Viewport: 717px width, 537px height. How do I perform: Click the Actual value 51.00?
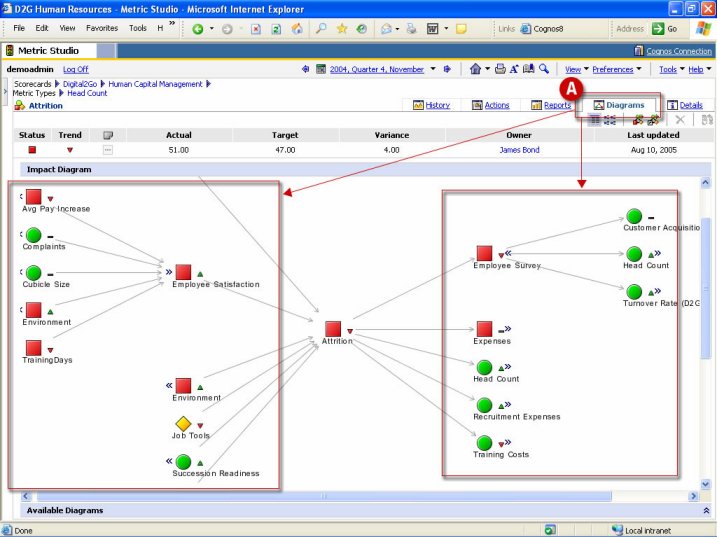click(x=178, y=150)
